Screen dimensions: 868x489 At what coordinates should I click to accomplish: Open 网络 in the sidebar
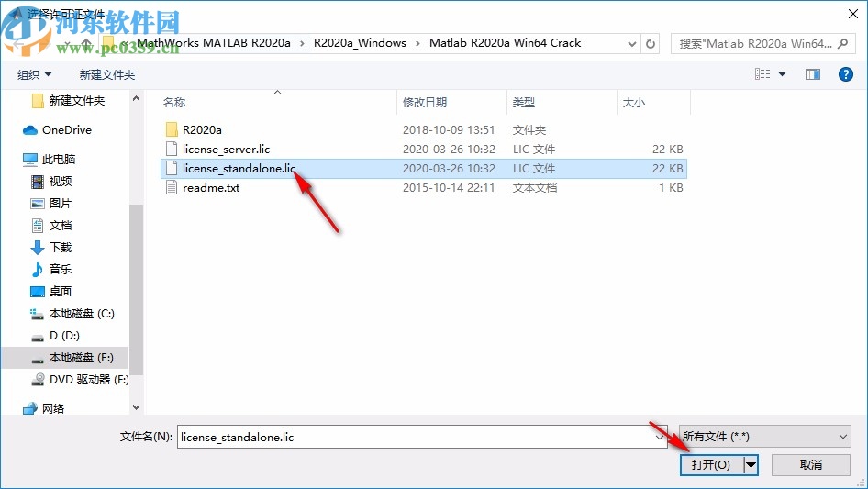tap(44, 408)
